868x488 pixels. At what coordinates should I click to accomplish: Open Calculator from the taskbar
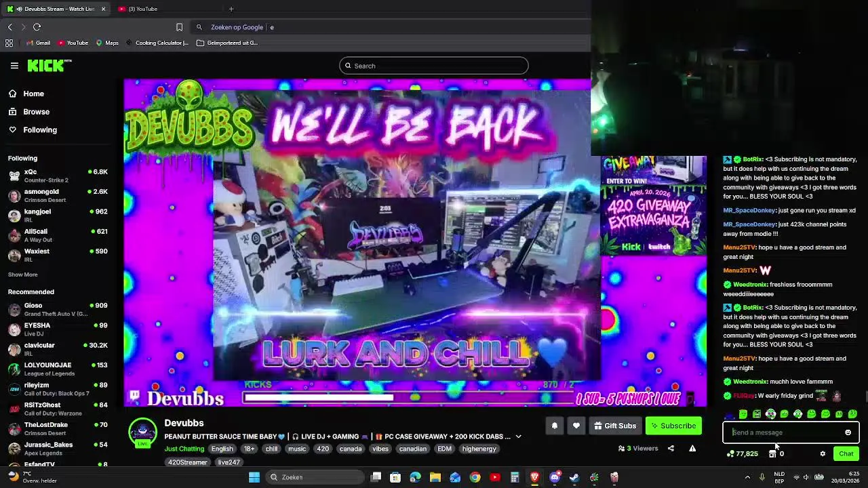point(515,477)
